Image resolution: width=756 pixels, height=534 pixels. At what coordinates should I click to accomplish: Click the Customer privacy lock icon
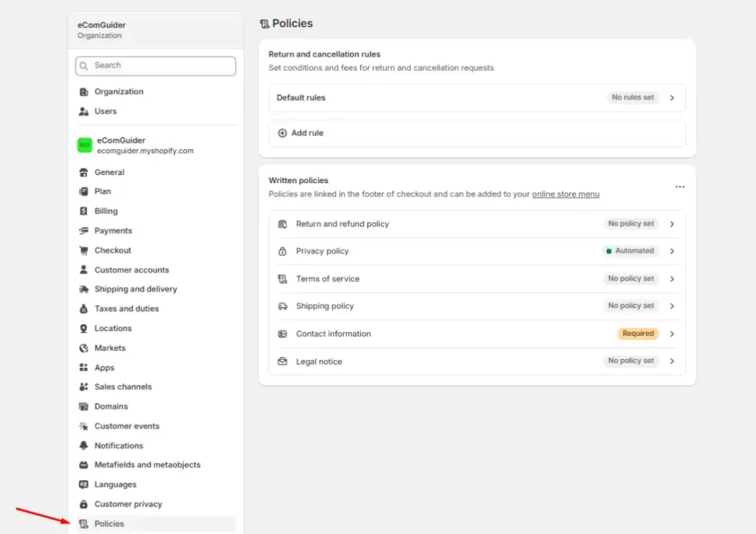[84, 504]
